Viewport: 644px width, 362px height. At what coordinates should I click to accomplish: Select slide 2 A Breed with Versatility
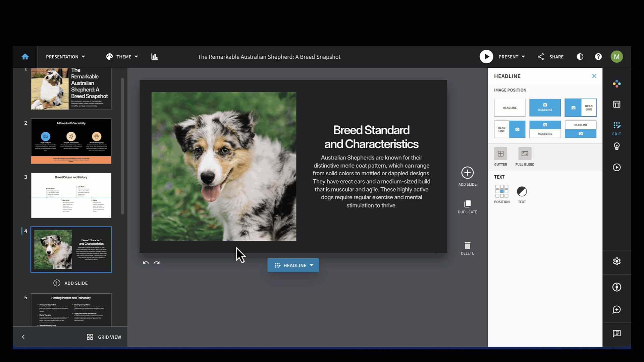click(x=71, y=141)
